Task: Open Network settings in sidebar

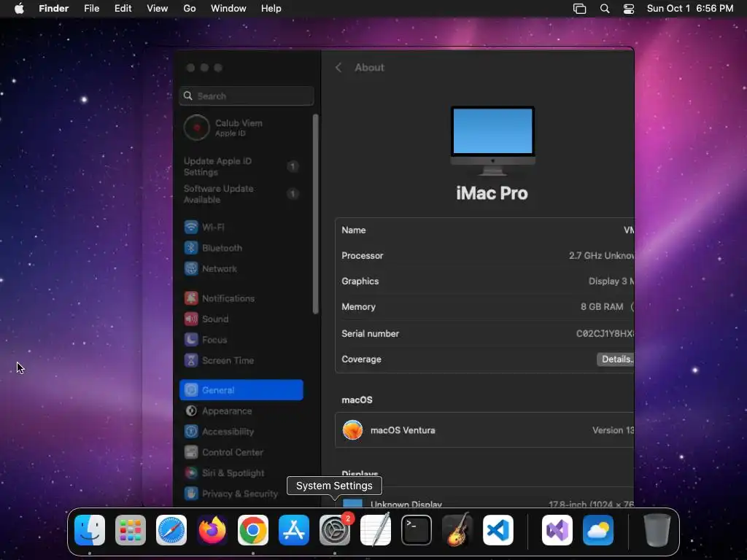Action: point(241,268)
